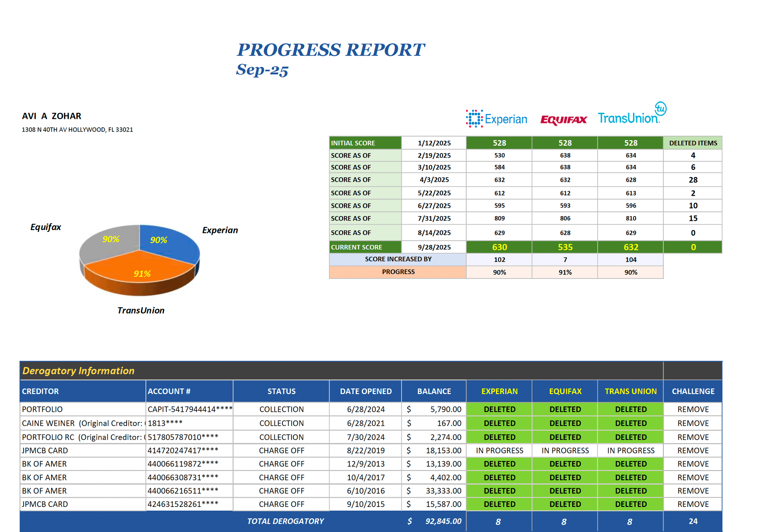
Task: Select the PROGRESS REPORT title text
Action: point(331,50)
